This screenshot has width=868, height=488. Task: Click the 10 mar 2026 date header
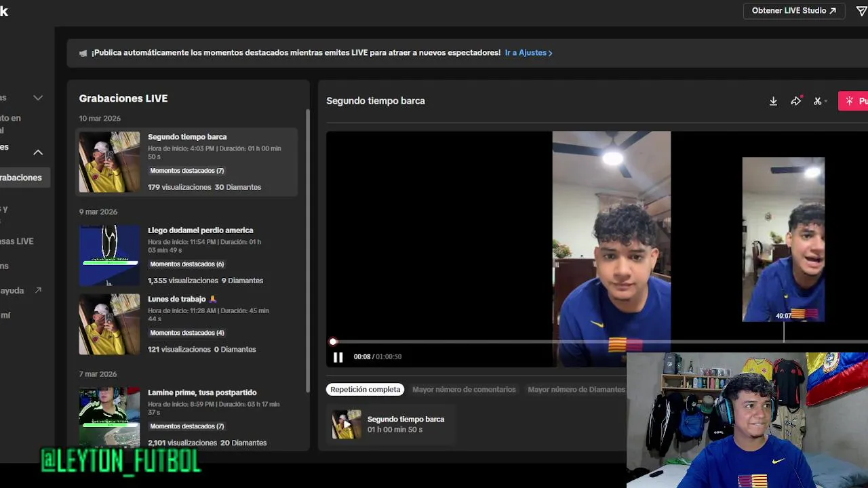[x=100, y=119]
